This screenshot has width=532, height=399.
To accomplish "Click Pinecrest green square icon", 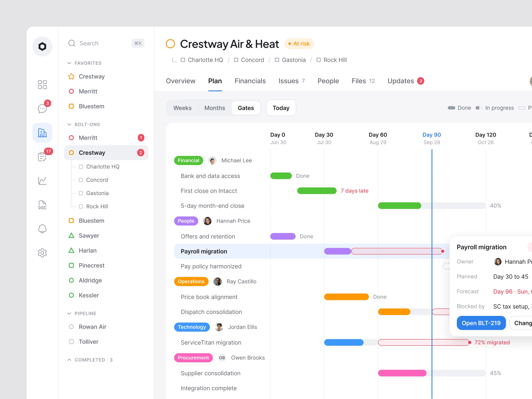I will coord(71,265).
